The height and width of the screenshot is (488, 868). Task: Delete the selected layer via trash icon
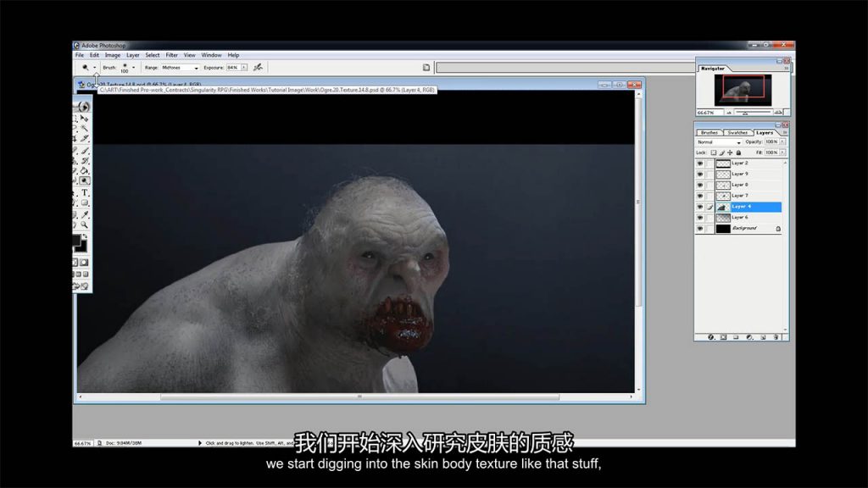(776, 337)
